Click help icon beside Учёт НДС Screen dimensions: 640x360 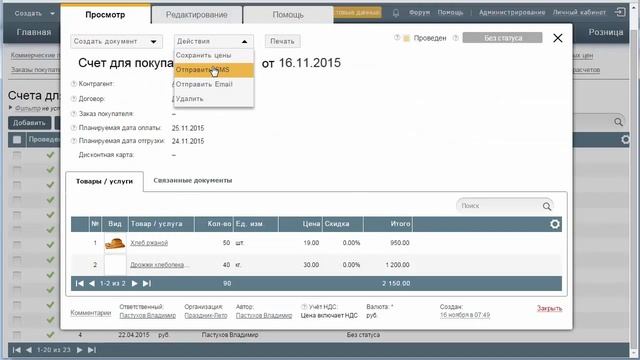304,307
